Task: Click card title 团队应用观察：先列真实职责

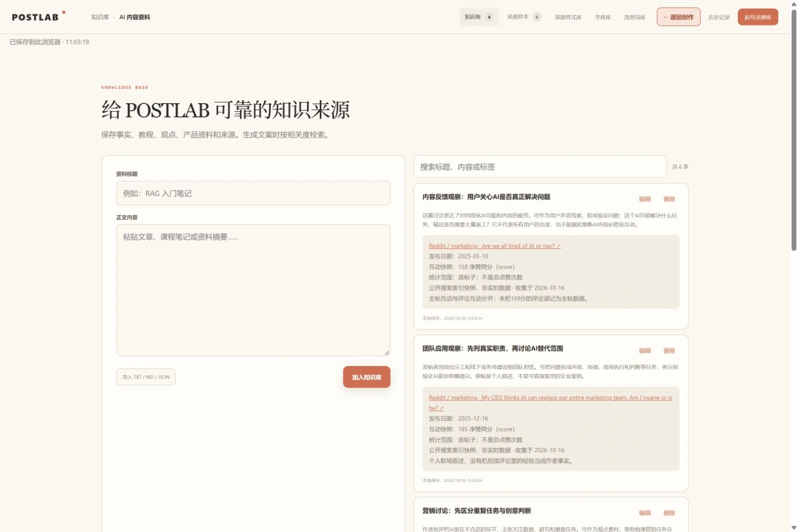Action: 493,348
